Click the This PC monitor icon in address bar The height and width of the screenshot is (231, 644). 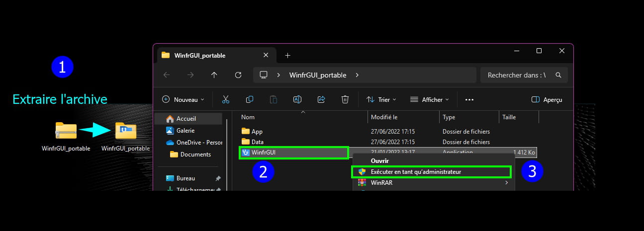(x=264, y=75)
